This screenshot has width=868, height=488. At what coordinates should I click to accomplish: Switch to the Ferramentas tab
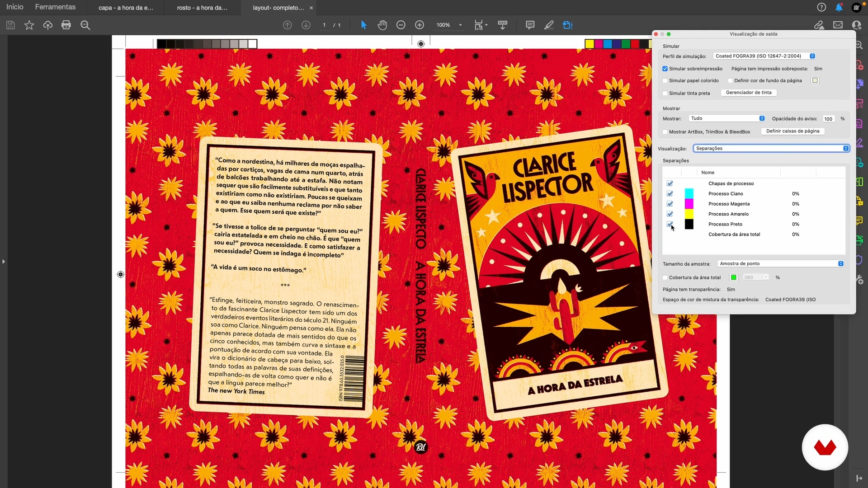tap(55, 7)
